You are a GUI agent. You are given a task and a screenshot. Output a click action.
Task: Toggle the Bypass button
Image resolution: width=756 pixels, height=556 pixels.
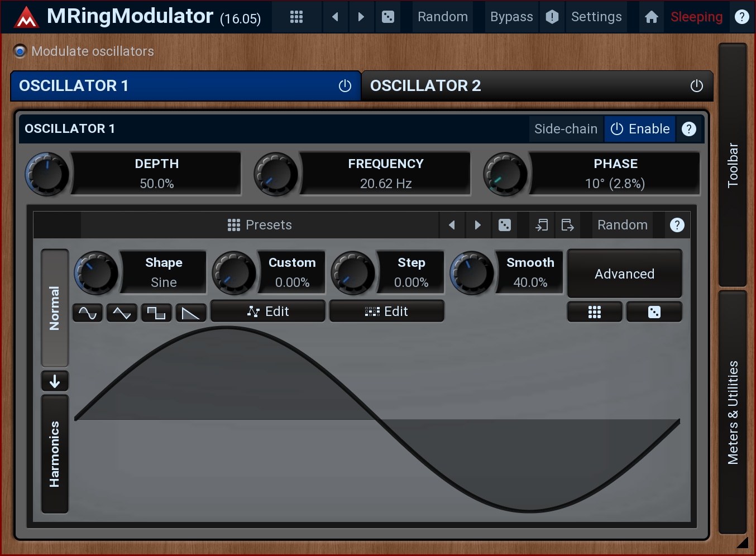(511, 17)
